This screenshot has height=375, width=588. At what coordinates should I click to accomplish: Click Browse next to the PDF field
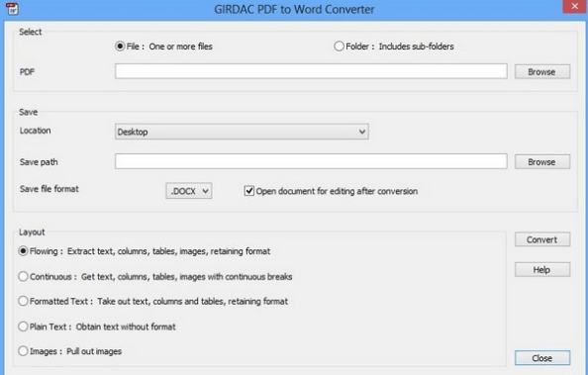[542, 71]
